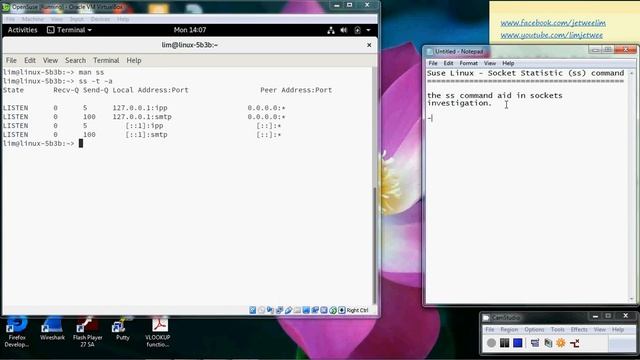Open Notepad Format menu
Image resolution: width=640 pixels, height=360 pixels.
pos(469,63)
